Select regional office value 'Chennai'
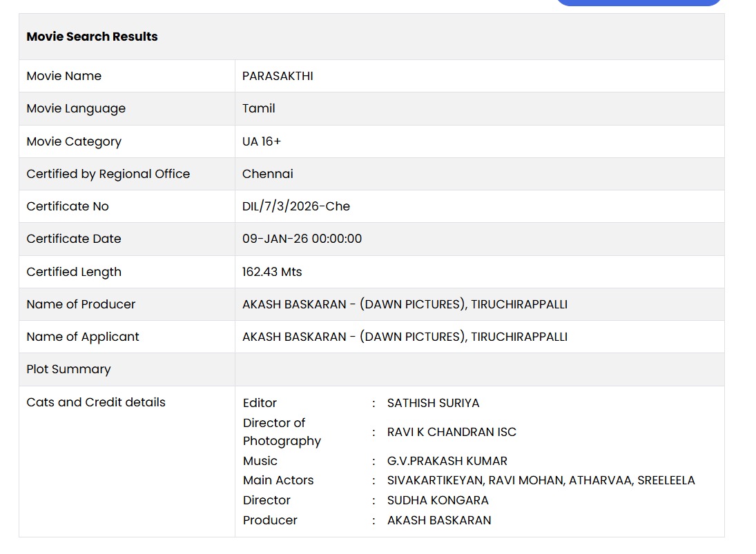The height and width of the screenshot is (554, 756). tap(268, 174)
